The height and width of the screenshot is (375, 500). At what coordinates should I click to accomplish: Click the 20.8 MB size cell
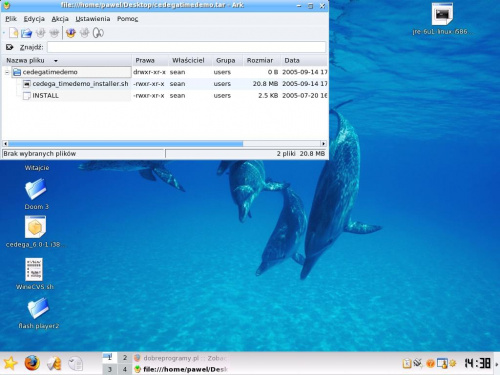265,84
